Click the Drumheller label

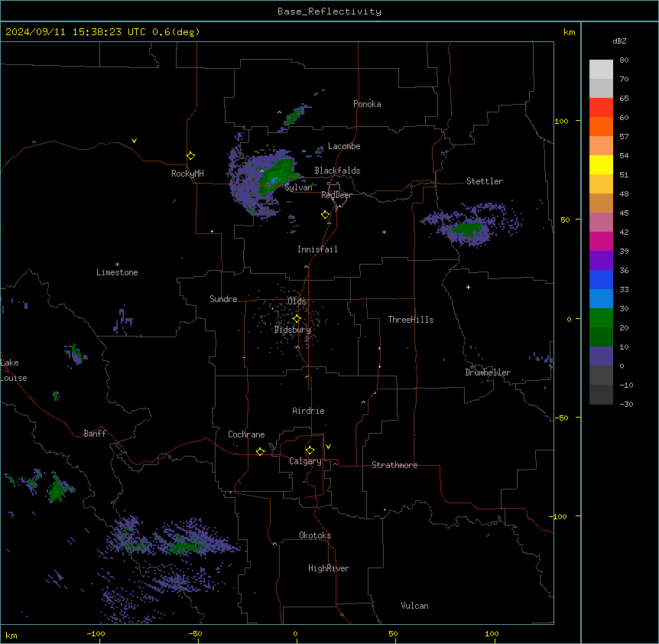488,372
